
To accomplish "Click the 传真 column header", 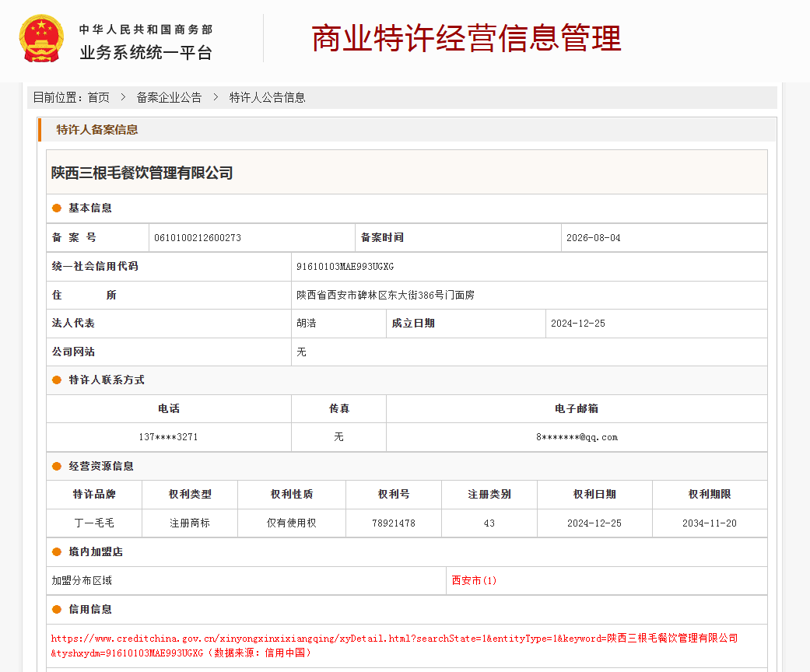I will (x=339, y=408).
